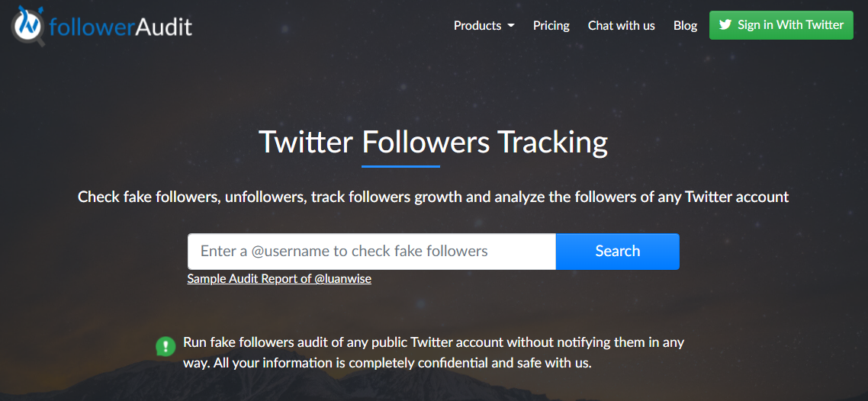Open Sample Audit Report of @luanwise
The image size is (868, 401).
click(x=279, y=279)
